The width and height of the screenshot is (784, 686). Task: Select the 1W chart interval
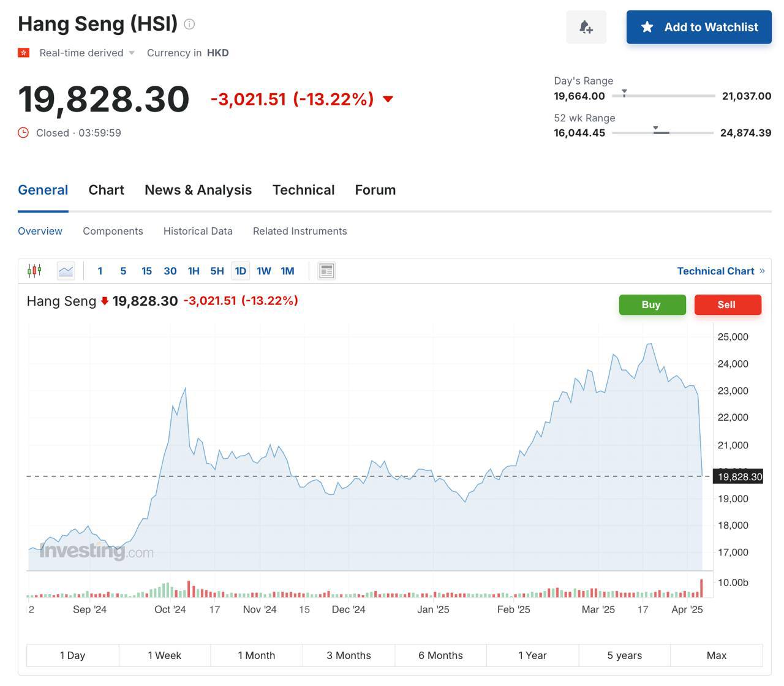coord(263,271)
